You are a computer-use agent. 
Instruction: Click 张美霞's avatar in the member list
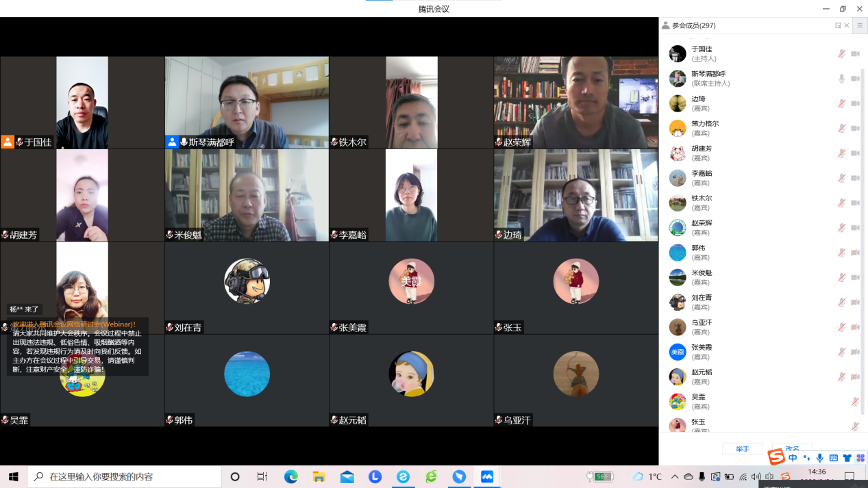point(678,352)
